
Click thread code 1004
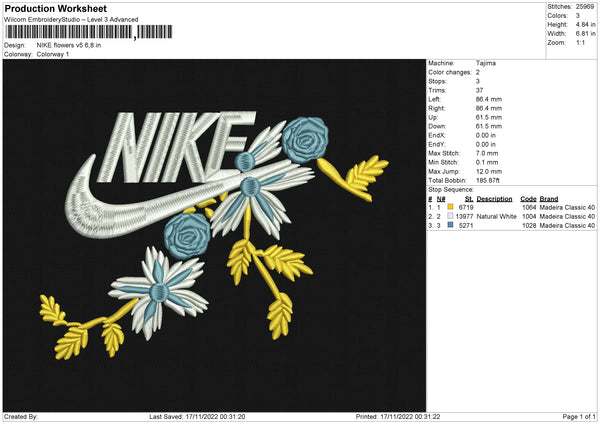click(529, 217)
